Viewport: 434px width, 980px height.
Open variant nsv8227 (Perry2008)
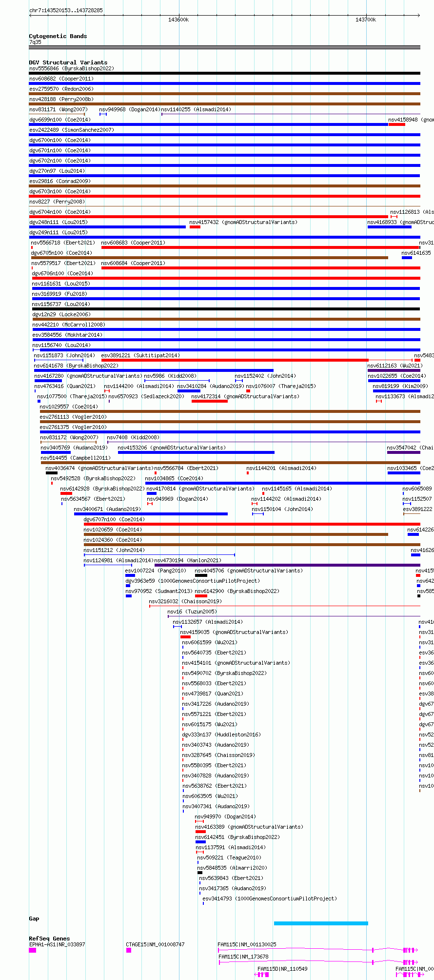pyautogui.click(x=224, y=206)
